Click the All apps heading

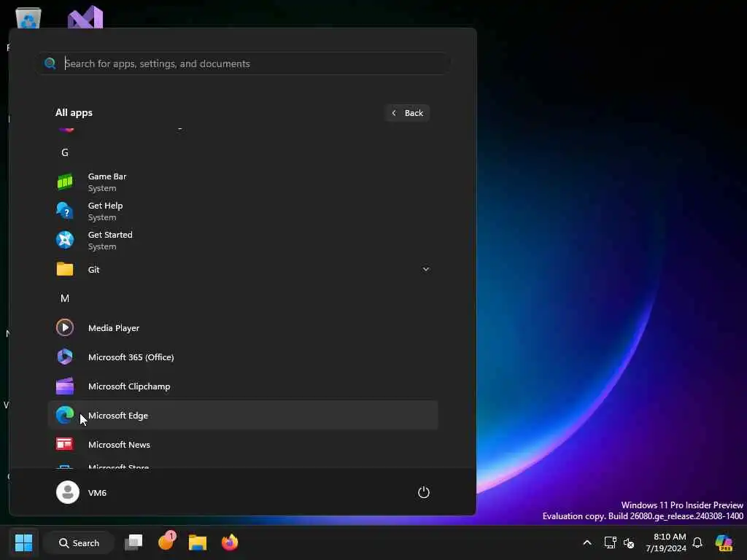click(x=74, y=113)
